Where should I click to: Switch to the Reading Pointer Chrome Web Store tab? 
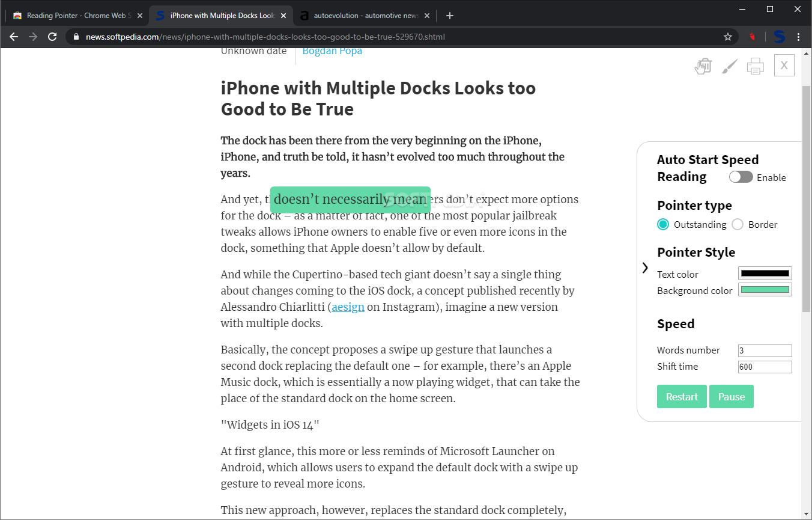coord(76,16)
